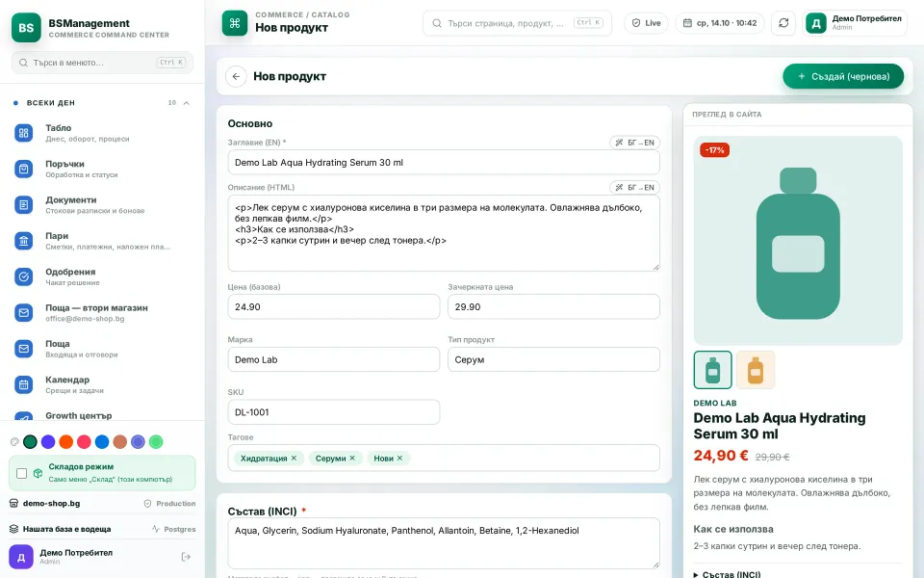Select the blue theme swatch

(x=102, y=442)
